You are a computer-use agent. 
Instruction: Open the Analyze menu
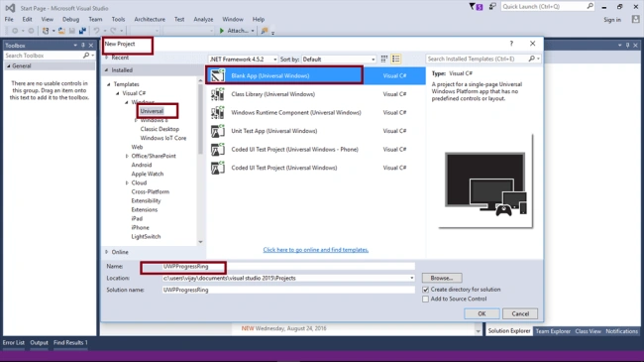click(x=203, y=19)
